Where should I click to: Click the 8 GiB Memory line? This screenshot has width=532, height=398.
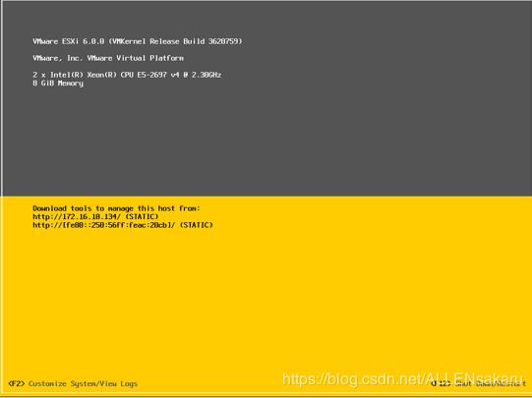click(x=58, y=84)
